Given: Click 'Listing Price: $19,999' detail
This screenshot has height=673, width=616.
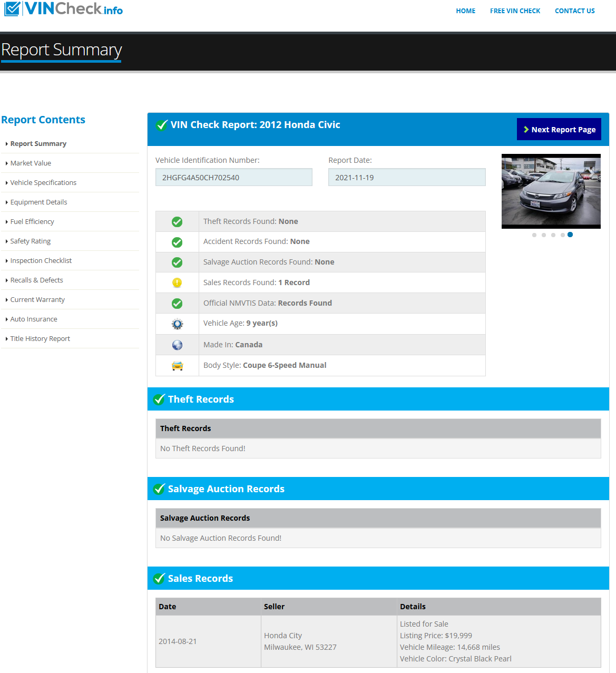Looking at the screenshot, I should 436,636.
